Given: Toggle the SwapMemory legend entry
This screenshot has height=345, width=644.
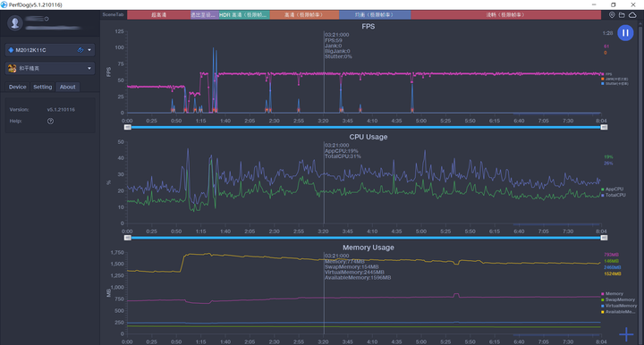Looking at the screenshot, I should (618, 299).
